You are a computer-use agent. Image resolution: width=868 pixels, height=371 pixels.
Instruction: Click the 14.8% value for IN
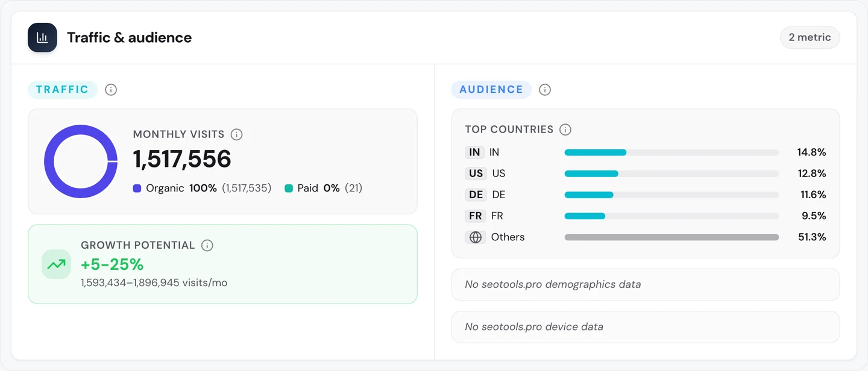pyautogui.click(x=811, y=152)
